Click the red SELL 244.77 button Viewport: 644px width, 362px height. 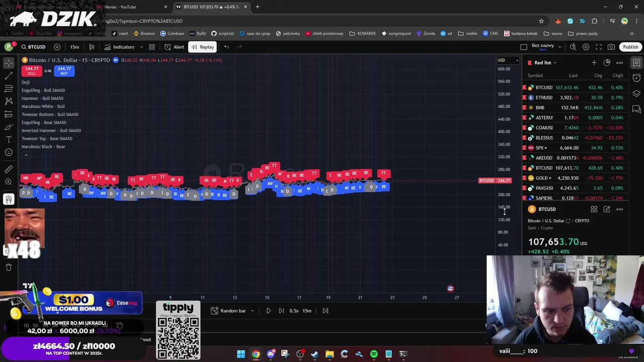click(x=31, y=71)
